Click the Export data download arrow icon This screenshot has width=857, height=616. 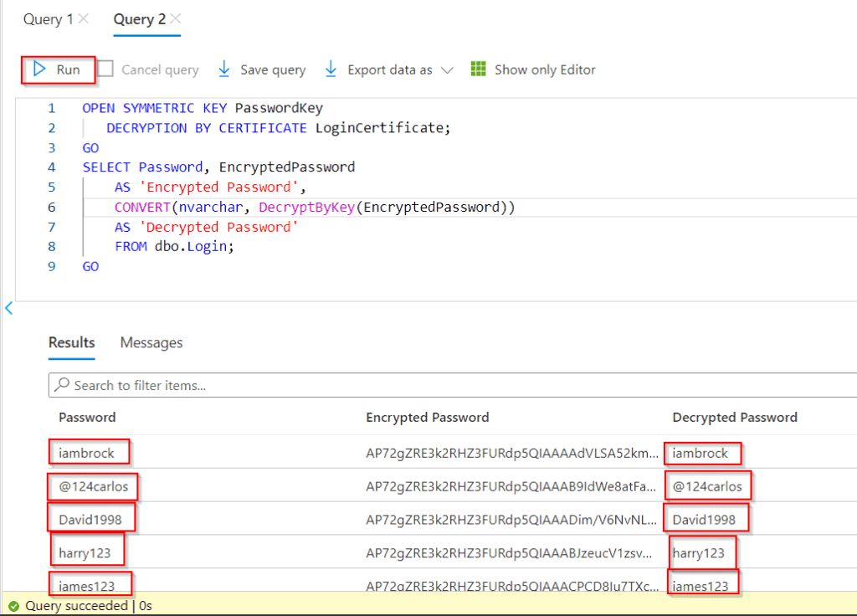[x=331, y=69]
